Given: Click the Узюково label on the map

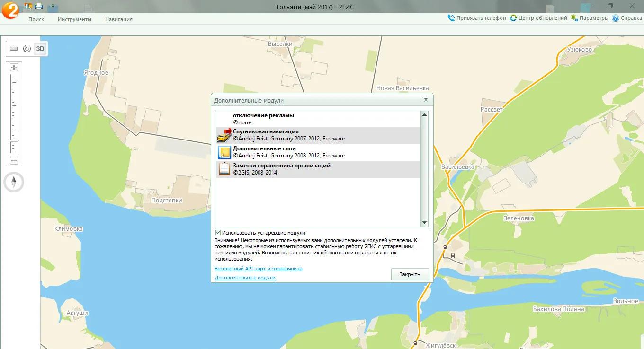Looking at the screenshot, I should coord(580,50).
